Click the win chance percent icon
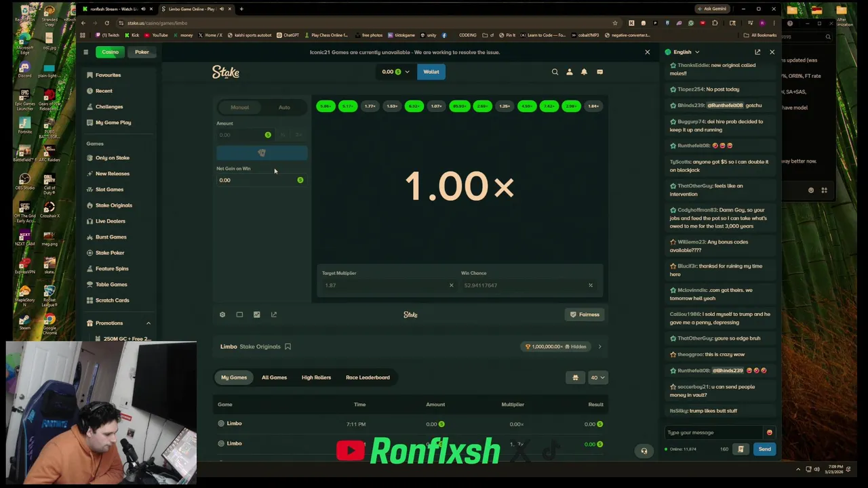This screenshot has height=488, width=868. (x=590, y=285)
